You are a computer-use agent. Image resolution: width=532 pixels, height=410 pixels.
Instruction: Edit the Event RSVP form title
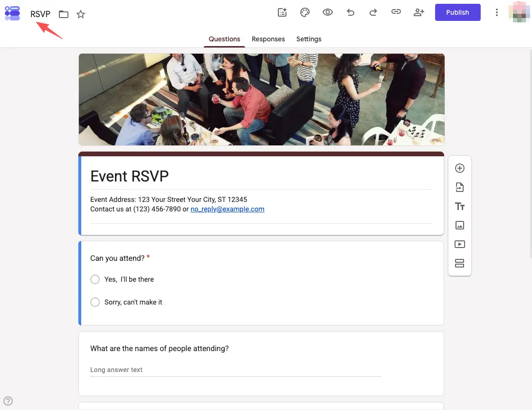coord(130,176)
